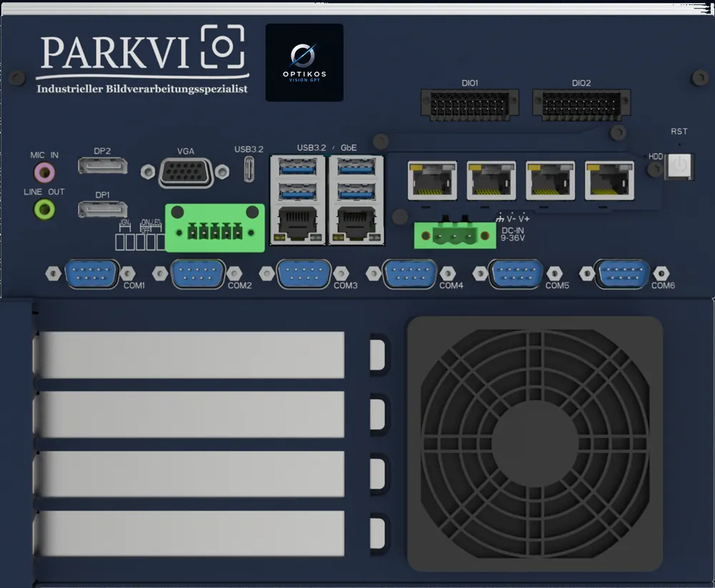
Task: Click the 'MIC IN' label
Action: click(44, 155)
